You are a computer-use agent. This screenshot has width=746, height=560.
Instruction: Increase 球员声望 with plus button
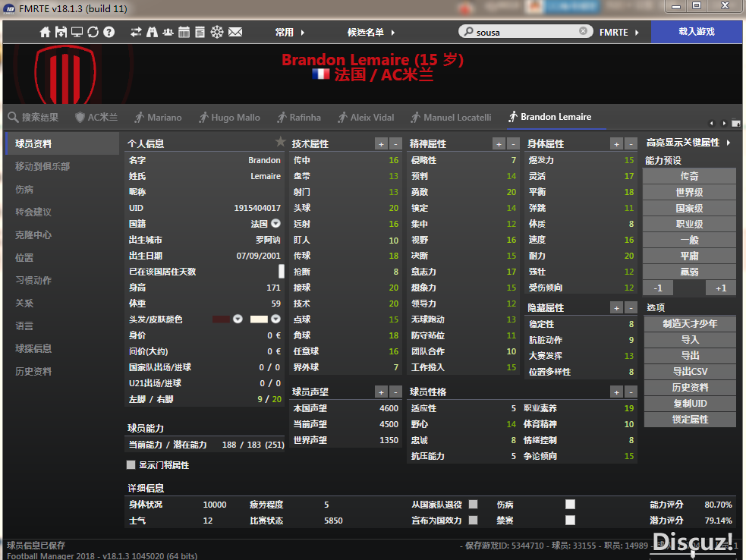(381, 392)
